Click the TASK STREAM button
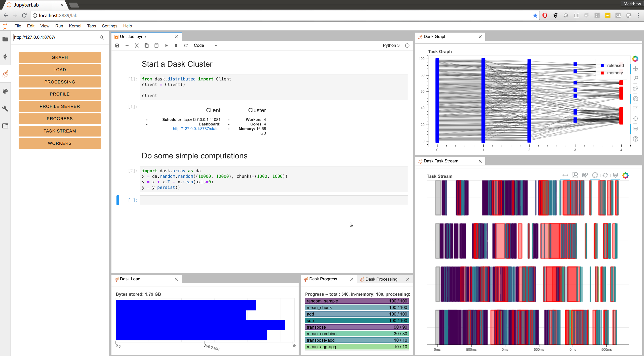 [60, 131]
